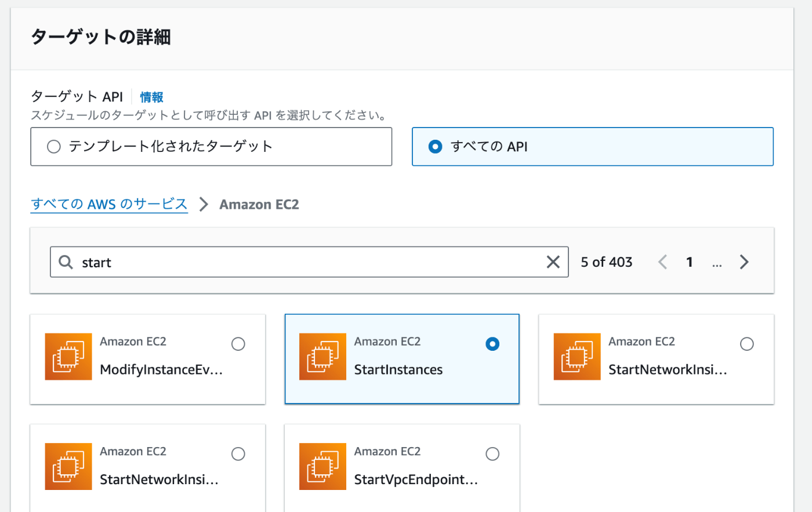812x512 pixels.
Task: Click the StartVpcEndpoint... label text
Action: pos(416,480)
